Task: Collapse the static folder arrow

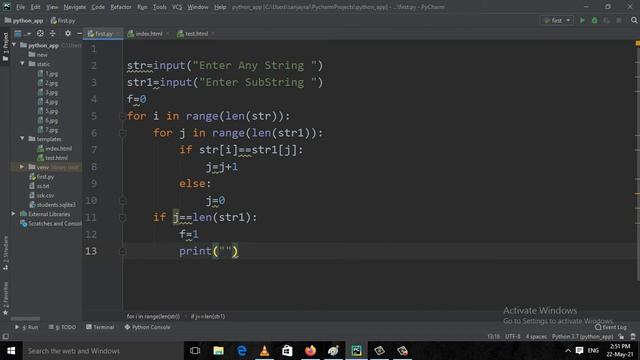Action: tap(22, 64)
